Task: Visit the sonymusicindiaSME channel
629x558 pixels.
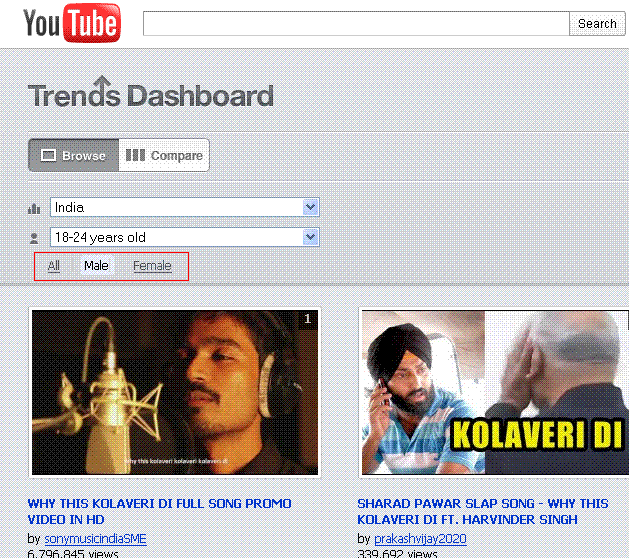Action: 95,538
